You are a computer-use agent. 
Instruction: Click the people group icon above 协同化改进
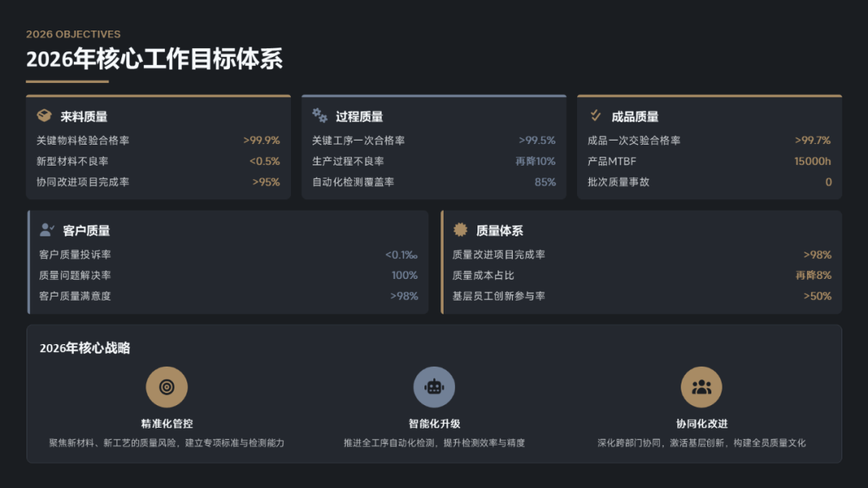[x=702, y=388]
